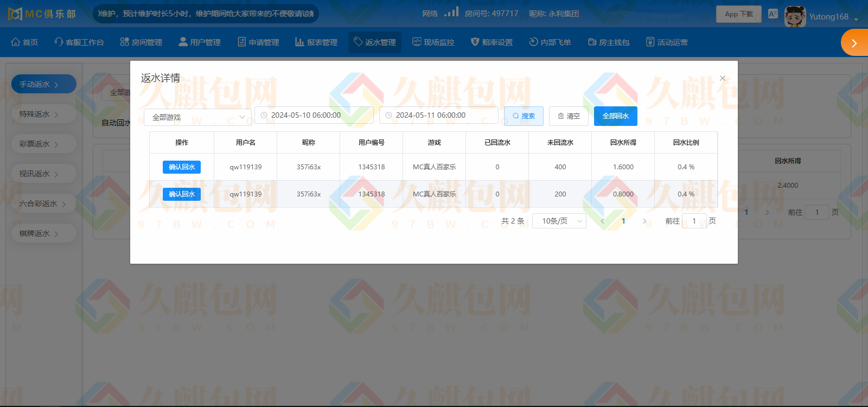Click 确认回水 for the 200 未回流水 row
Viewport: 868px width, 407px height.
[182, 194]
